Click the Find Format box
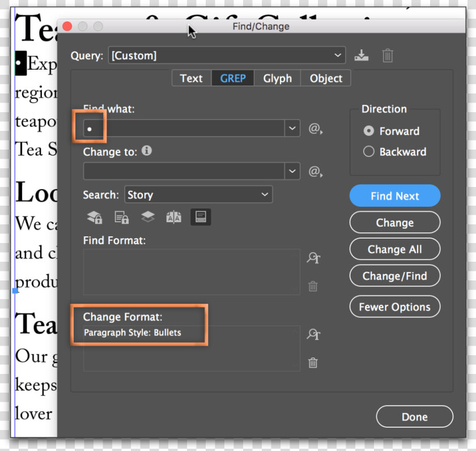 (x=192, y=272)
